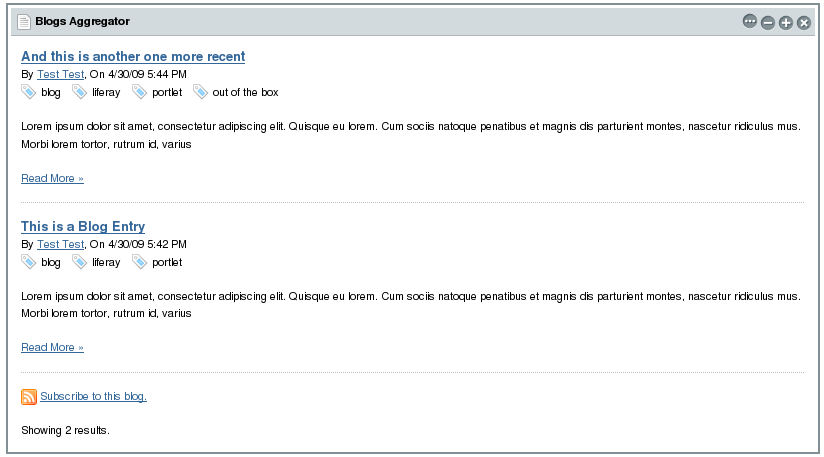Click the blog tag icon in first entry
The image size is (824, 457).
(29, 92)
